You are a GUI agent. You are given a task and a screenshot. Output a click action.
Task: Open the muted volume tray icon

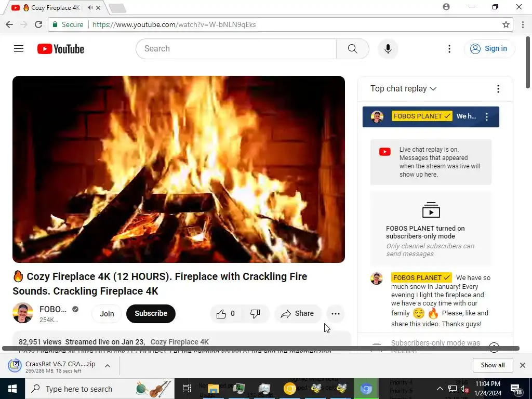464,389
